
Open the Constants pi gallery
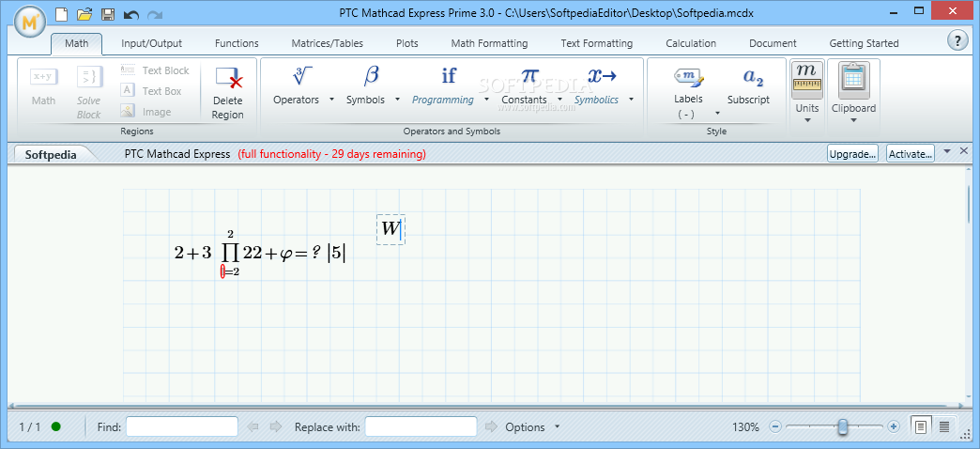click(529, 76)
